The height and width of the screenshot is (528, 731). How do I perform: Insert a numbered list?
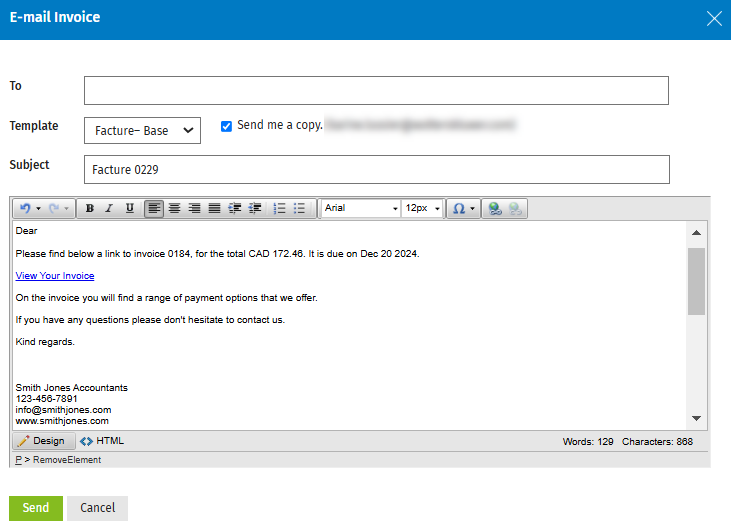click(x=279, y=208)
